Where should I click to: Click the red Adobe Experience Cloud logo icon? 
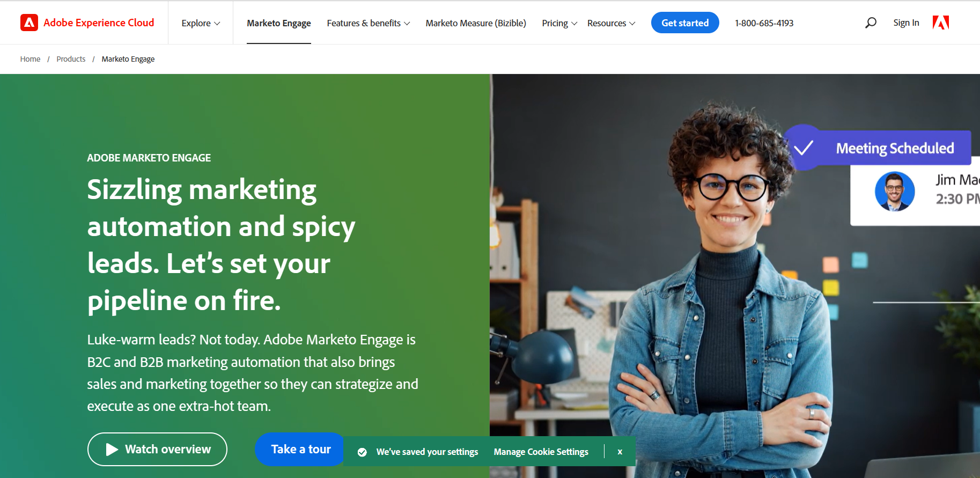pos(29,23)
